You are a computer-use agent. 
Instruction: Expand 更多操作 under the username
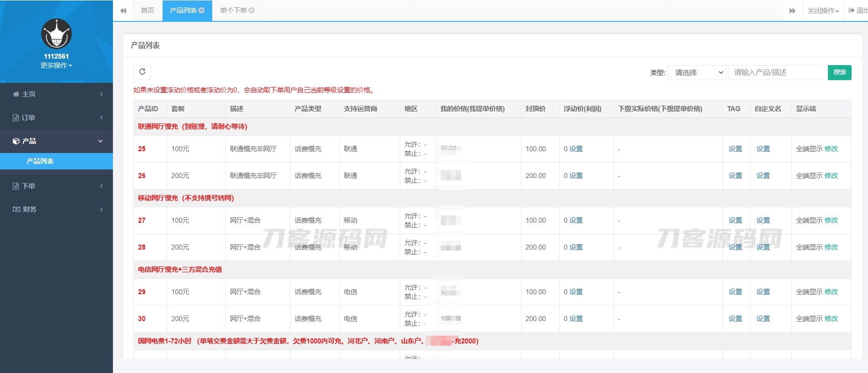56,66
